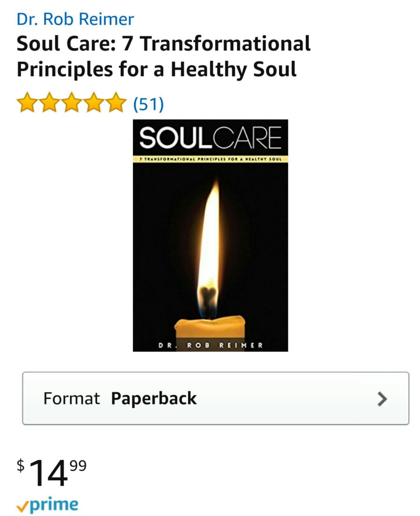Click the Format label in selector box

[x=71, y=398]
